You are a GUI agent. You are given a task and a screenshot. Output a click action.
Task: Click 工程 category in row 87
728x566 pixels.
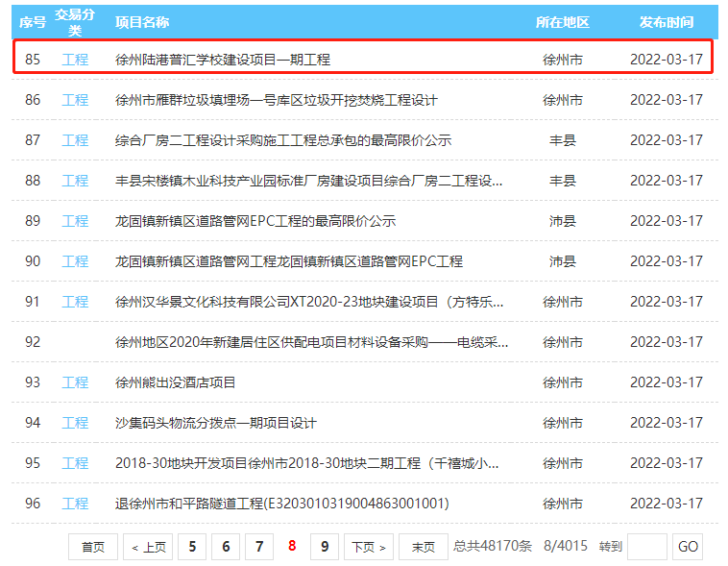75,140
